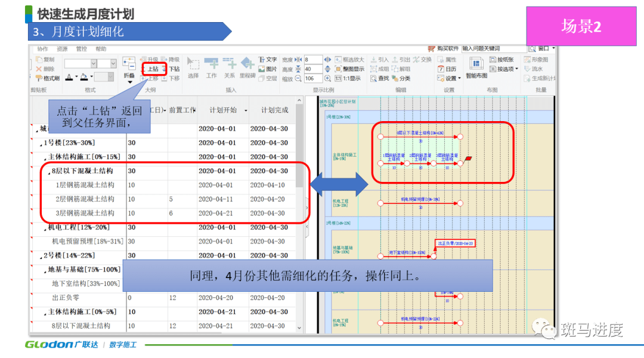Click the 交换 swap icon

click(416, 60)
